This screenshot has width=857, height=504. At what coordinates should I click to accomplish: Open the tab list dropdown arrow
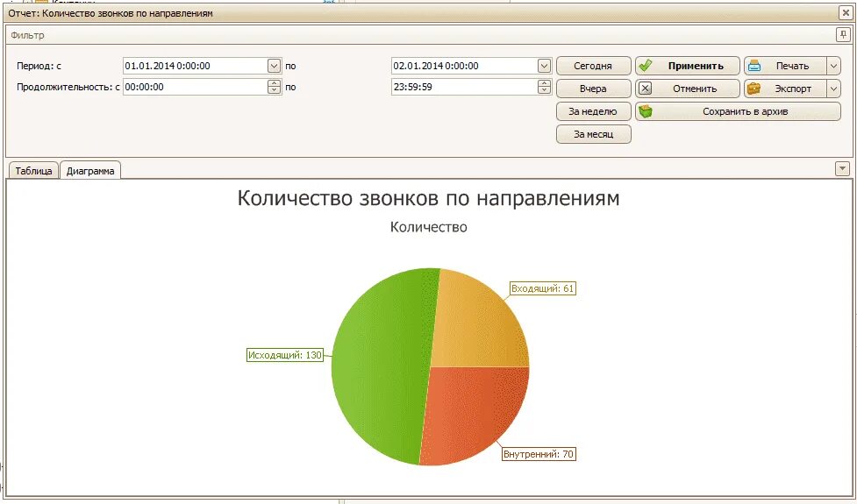pyautogui.click(x=843, y=168)
